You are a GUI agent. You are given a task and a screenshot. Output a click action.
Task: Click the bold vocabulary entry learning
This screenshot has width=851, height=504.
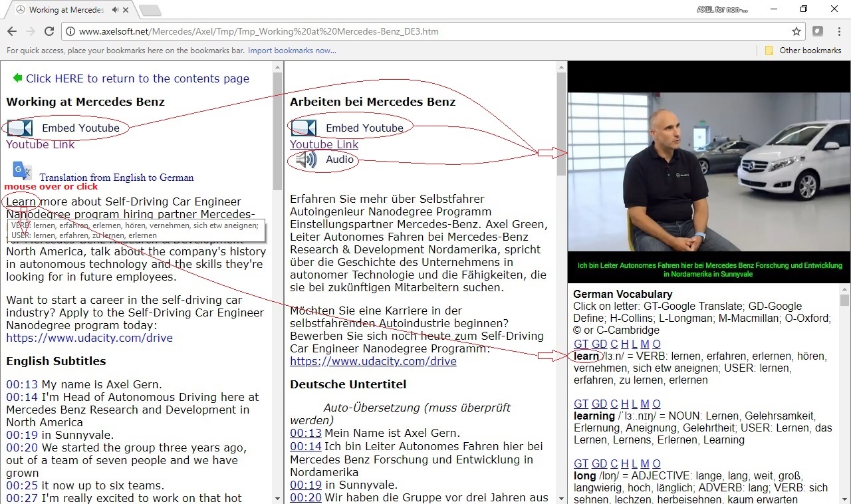coord(594,416)
